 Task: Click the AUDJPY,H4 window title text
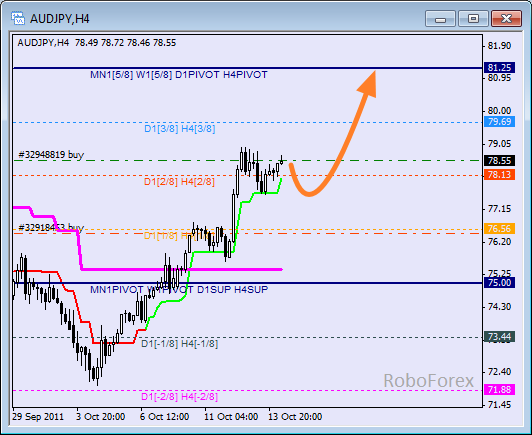59,19
